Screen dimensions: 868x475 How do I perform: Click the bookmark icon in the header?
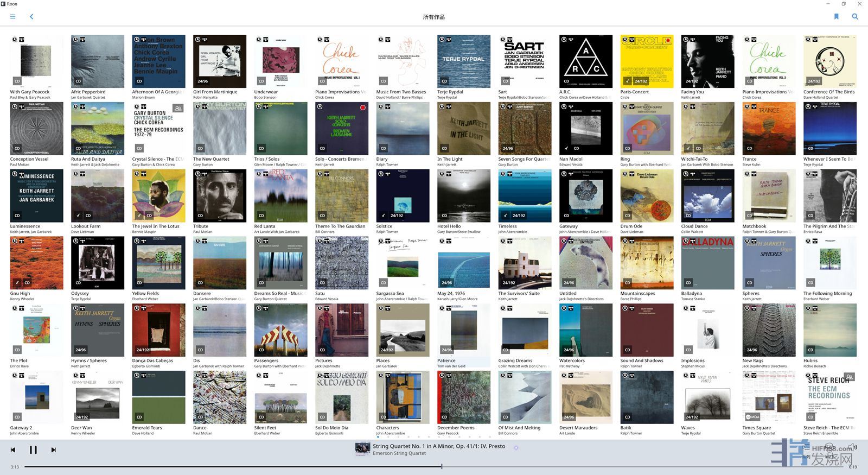coord(836,17)
